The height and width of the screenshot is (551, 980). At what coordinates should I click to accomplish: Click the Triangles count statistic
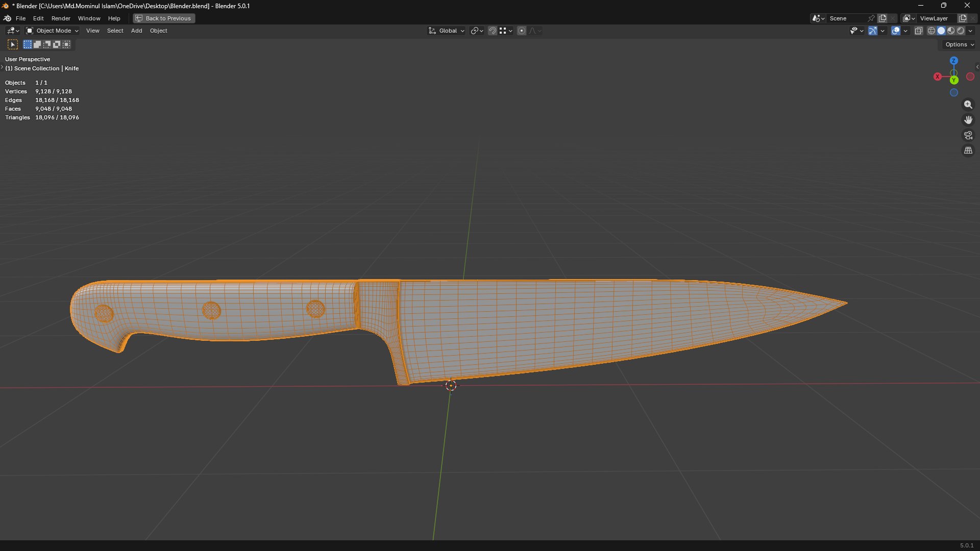coord(42,117)
